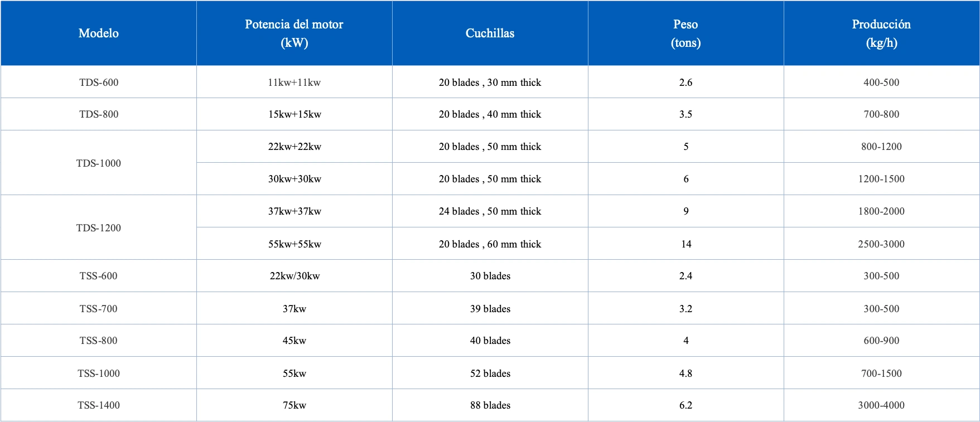980x422 pixels.
Task: Click the TSS-600 model cell
Action: pyautogui.click(x=99, y=276)
